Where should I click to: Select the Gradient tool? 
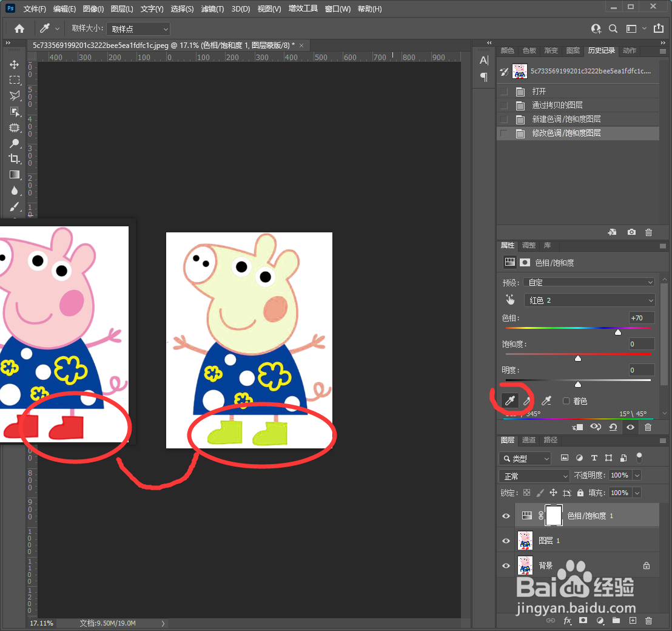tap(15, 175)
